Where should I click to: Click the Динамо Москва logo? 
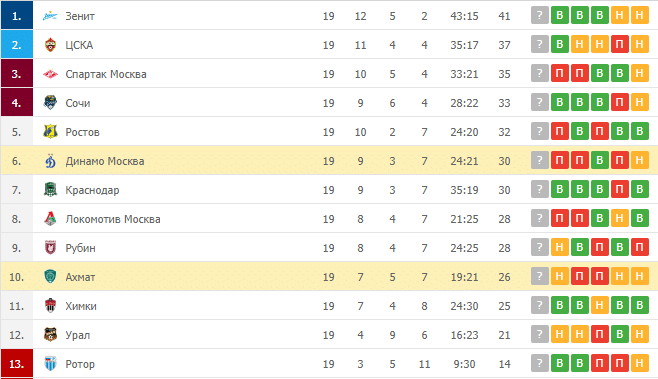click(50, 161)
